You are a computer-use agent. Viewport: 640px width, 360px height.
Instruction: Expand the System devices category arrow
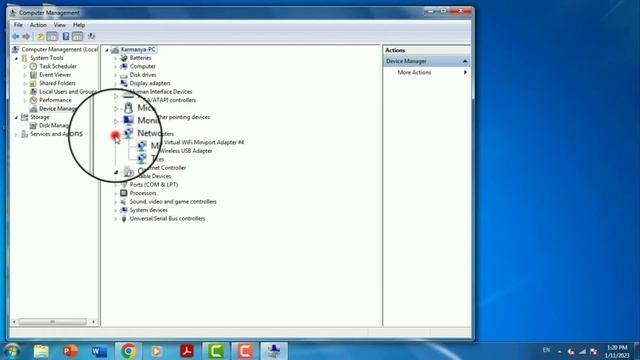(116, 211)
